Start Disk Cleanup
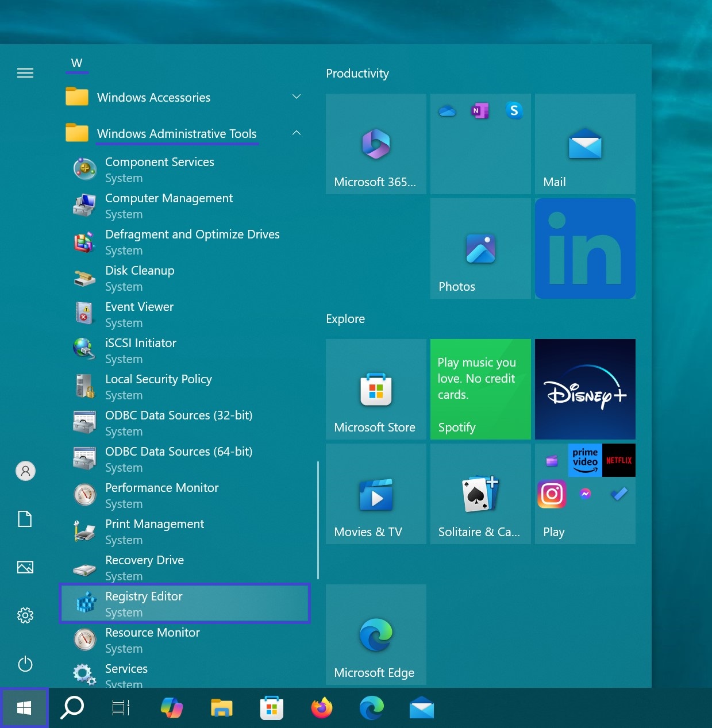This screenshot has width=712, height=728. click(x=184, y=279)
